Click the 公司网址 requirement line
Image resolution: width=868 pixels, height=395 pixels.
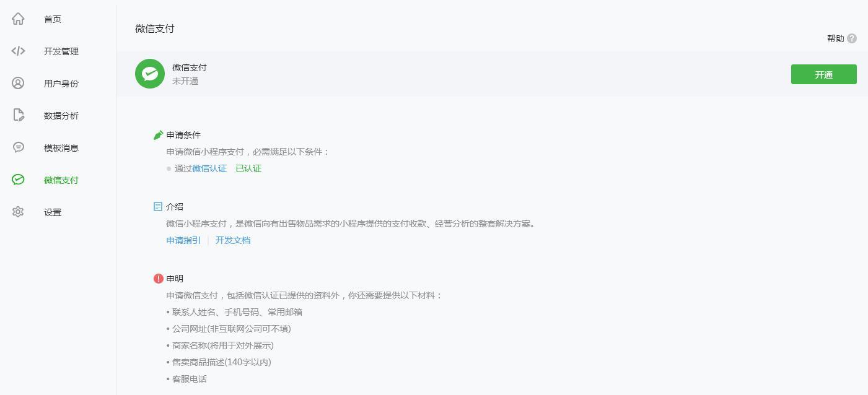[x=229, y=329]
